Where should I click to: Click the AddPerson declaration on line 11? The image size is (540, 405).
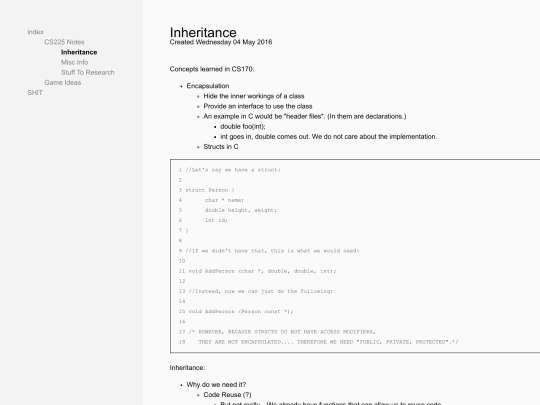[x=262, y=271]
